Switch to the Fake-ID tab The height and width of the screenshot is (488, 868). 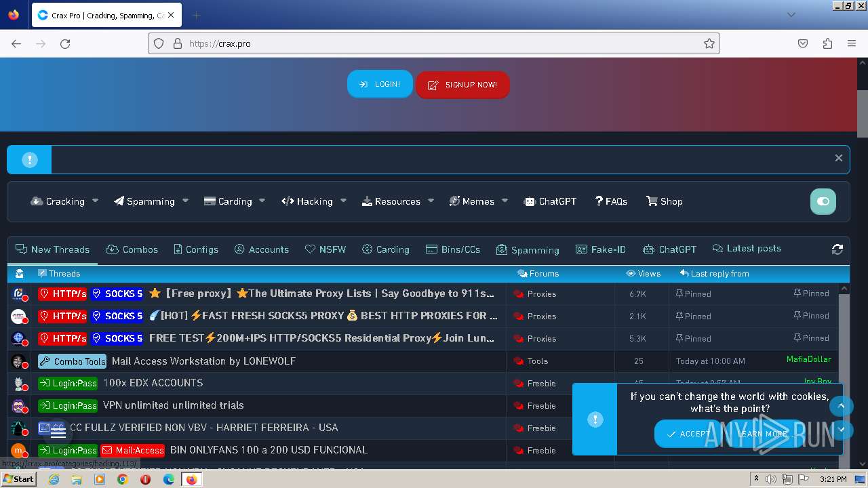[601, 249]
